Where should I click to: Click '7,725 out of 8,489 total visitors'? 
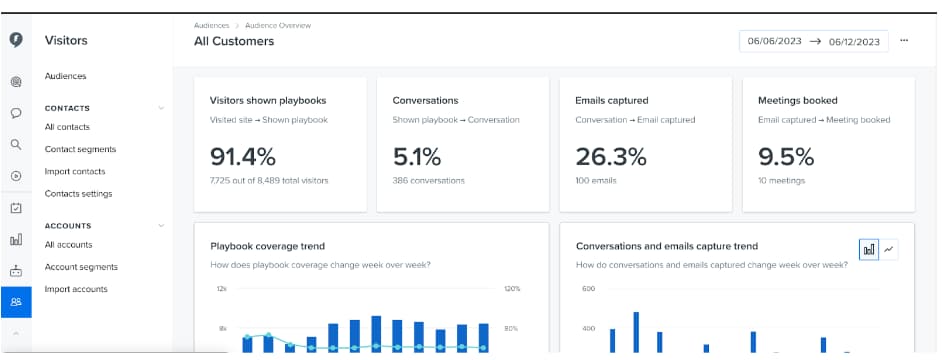[x=269, y=180]
